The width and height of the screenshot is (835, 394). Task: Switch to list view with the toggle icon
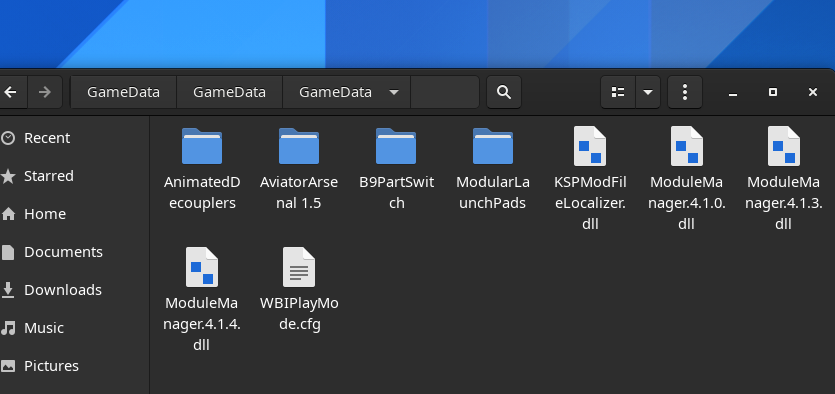pyautogui.click(x=618, y=92)
